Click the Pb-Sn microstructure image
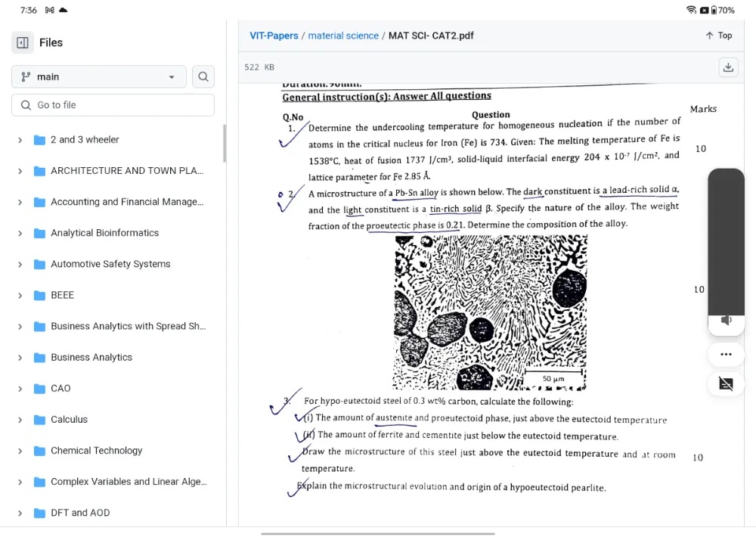This screenshot has width=756, height=540. [490, 312]
